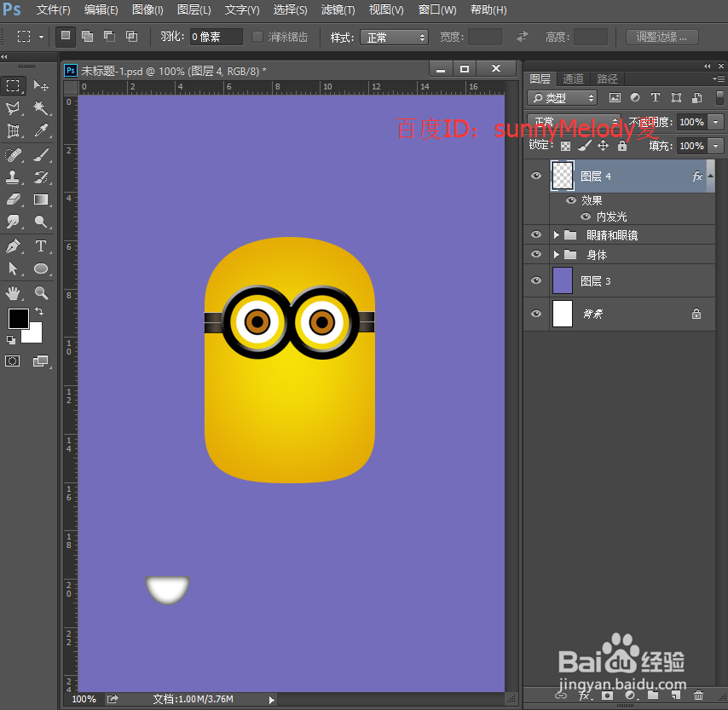Click Subtract from Selection mode button
This screenshot has height=710, width=728.
click(110, 36)
